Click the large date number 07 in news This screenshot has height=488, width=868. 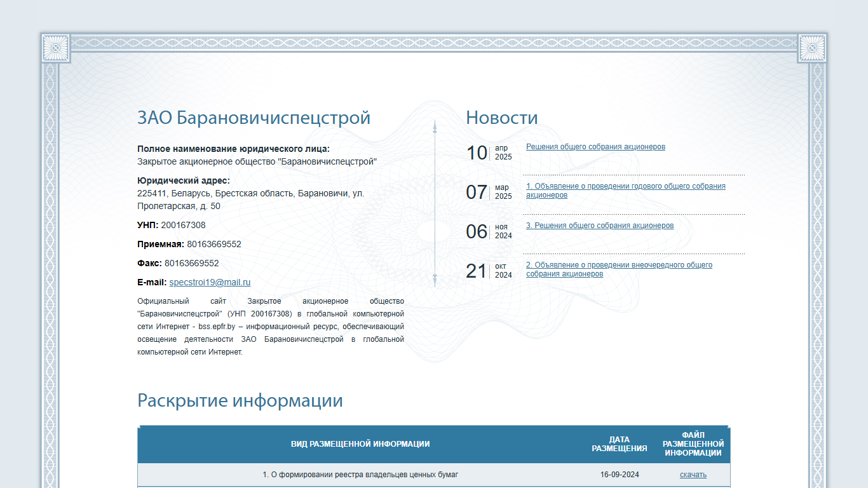tap(477, 193)
